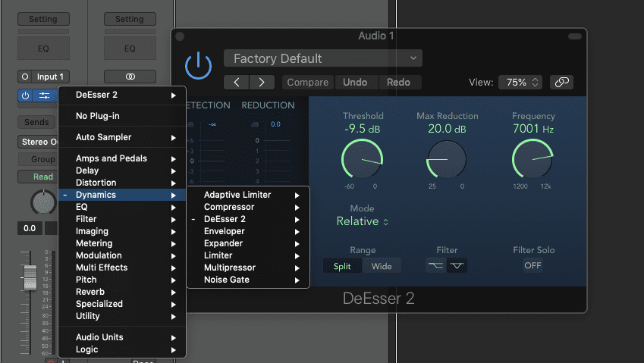Open plug-in window via sliders icon

(44, 95)
